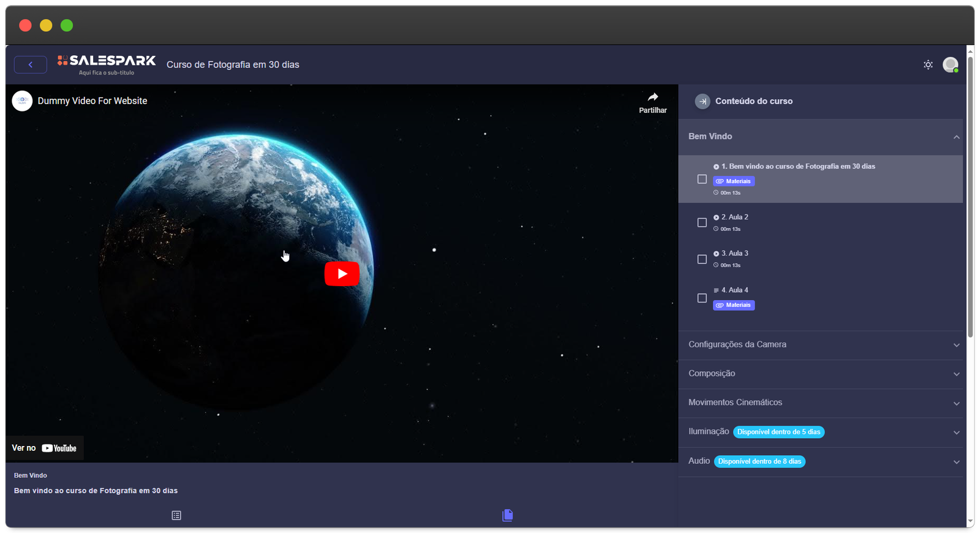The width and height of the screenshot is (980, 533).
Task: Toggle light theme with the sun icon
Action: (x=928, y=65)
